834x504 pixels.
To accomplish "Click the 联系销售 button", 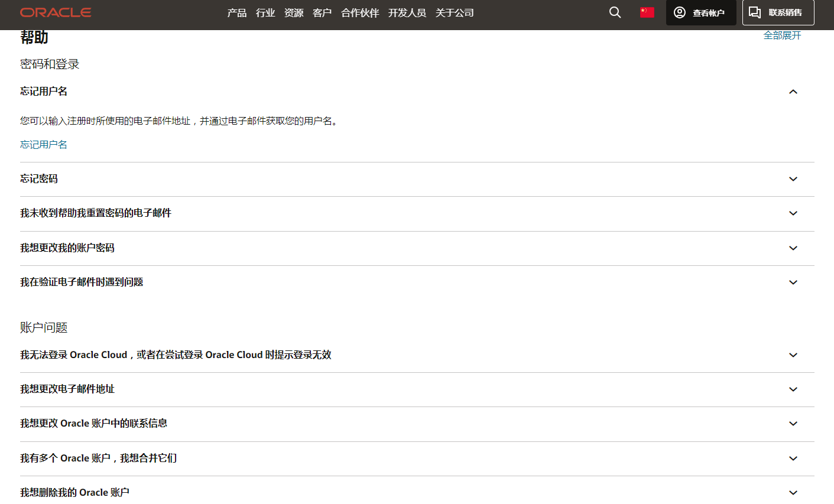I will click(x=778, y=12).
